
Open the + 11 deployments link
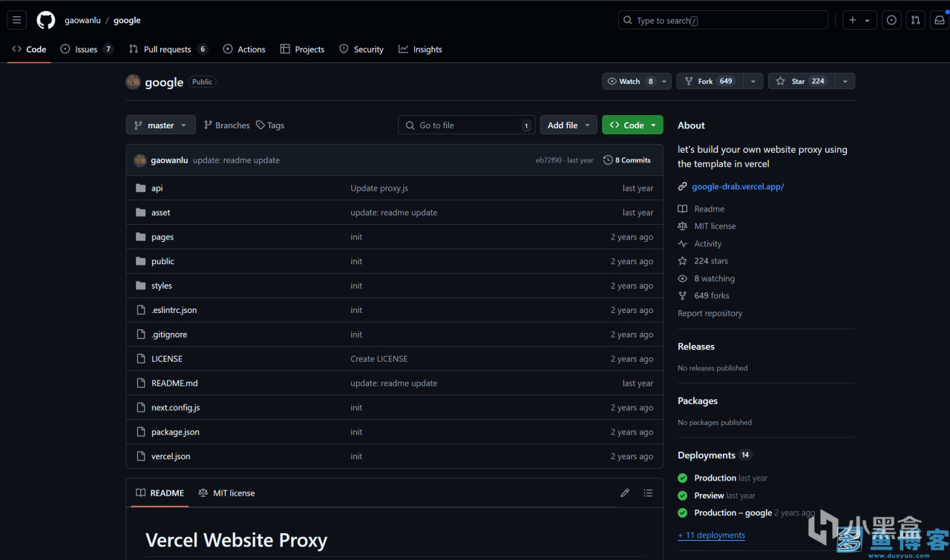711,535
